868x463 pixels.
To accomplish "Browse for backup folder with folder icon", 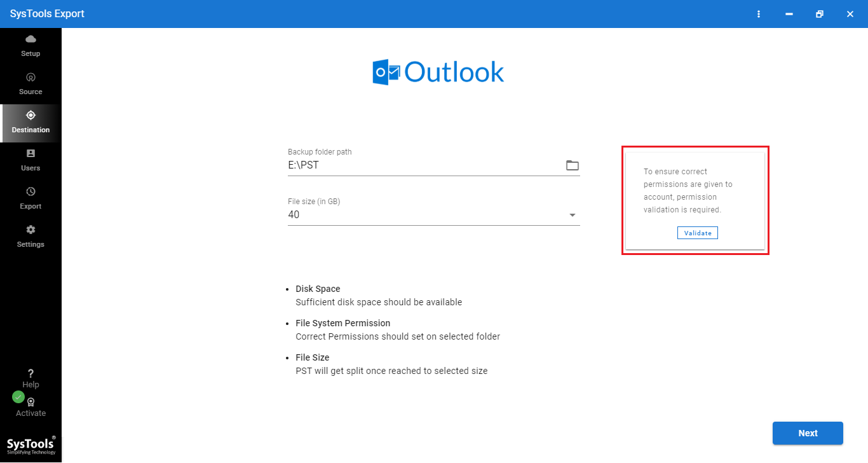I will pos(573,165).
